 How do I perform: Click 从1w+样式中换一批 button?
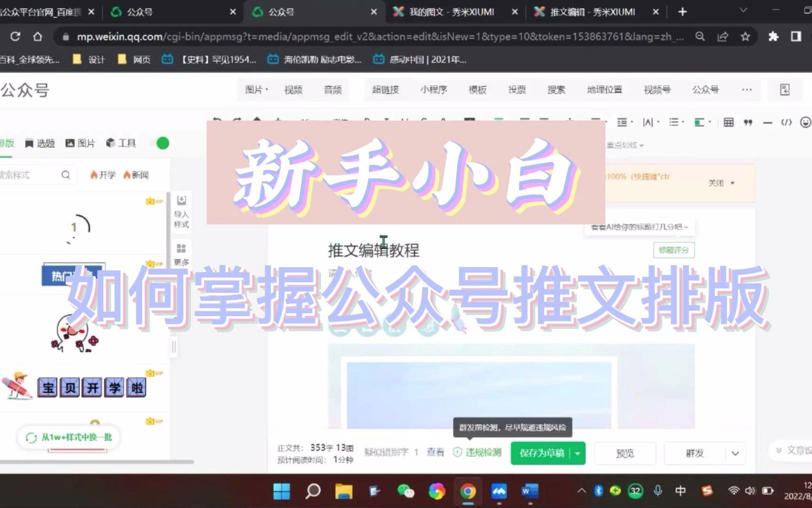tap(69, 437)
